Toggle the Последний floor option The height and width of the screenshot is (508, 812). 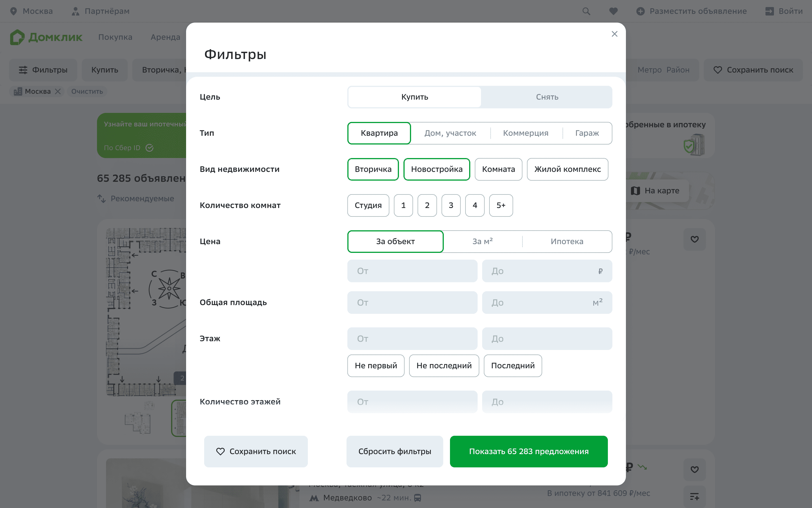pos(513,365)
